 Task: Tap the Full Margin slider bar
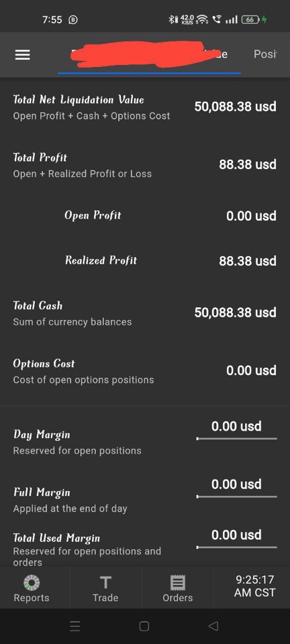coord(236,496)
